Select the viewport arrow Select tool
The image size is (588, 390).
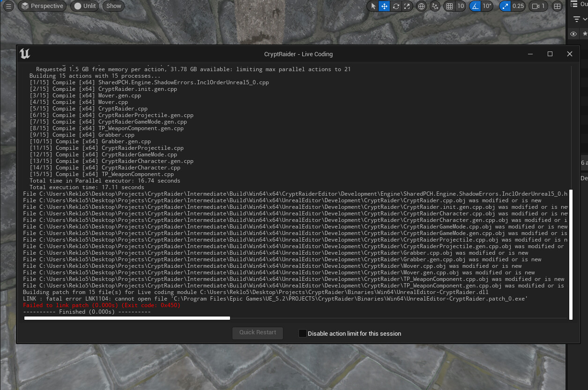pos(372,6)
